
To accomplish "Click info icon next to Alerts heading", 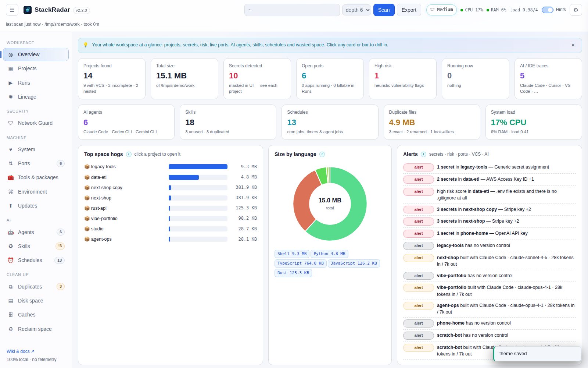I will pyautogui.click(x=423, y=154).
